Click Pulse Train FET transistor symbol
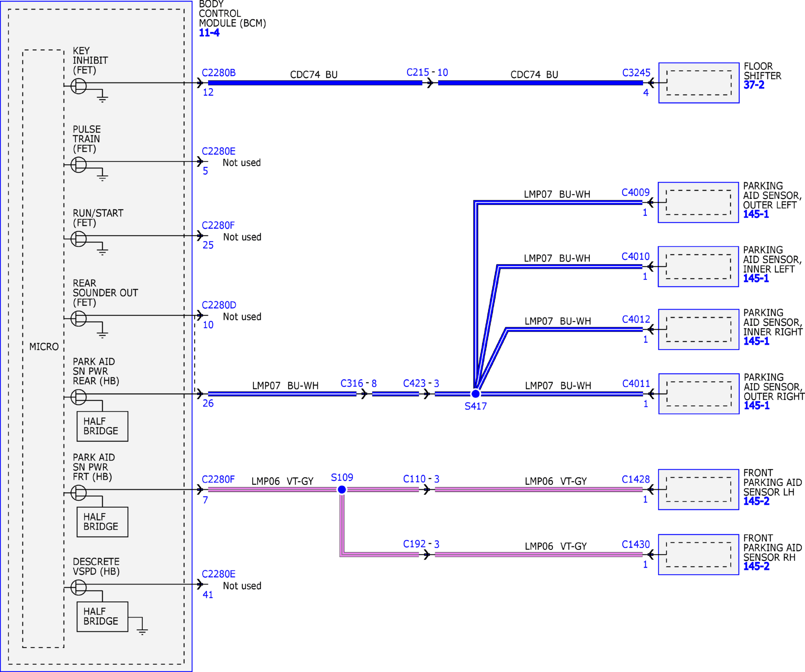 pos(79,165)
